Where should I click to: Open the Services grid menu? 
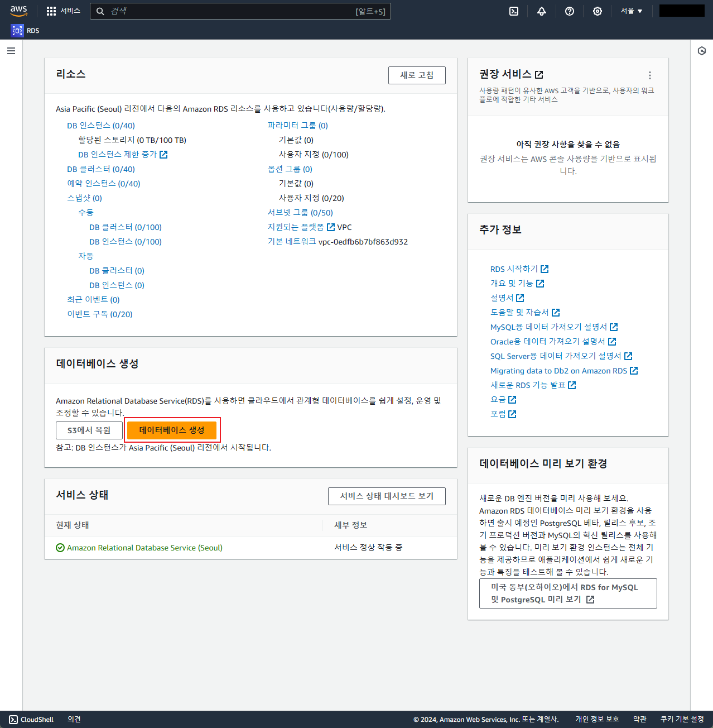[51, 11]
